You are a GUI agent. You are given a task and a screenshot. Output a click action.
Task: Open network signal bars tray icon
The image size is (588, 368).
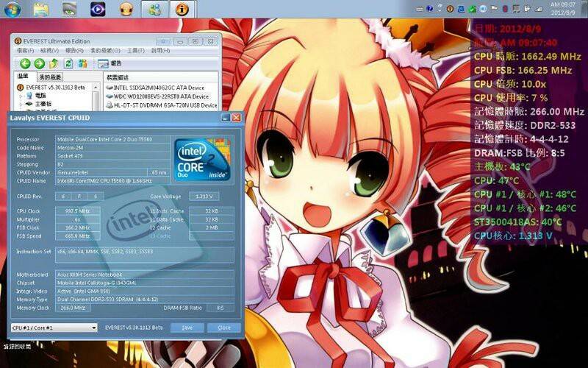coord(539,8)
